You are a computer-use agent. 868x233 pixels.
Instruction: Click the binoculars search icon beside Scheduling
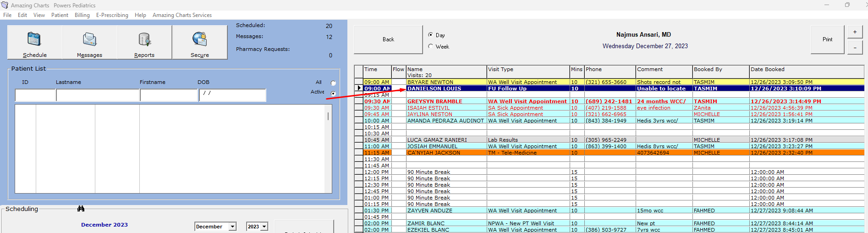[81, 209]
